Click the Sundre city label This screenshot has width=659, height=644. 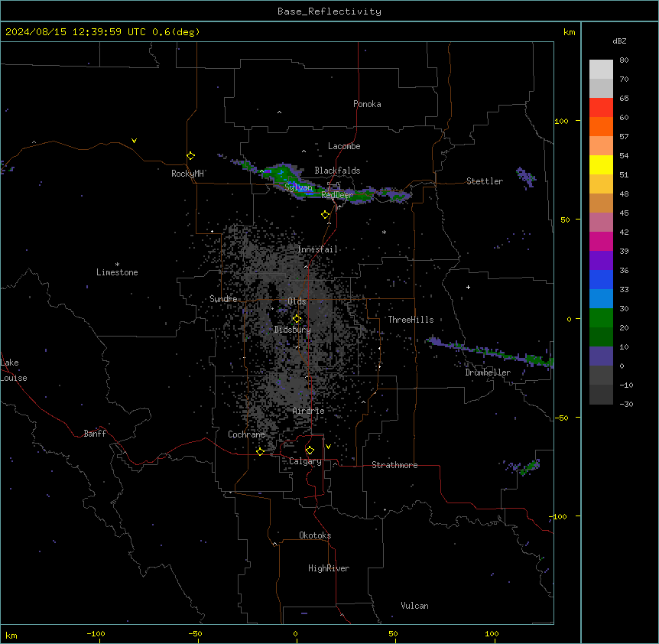point(223,299)
